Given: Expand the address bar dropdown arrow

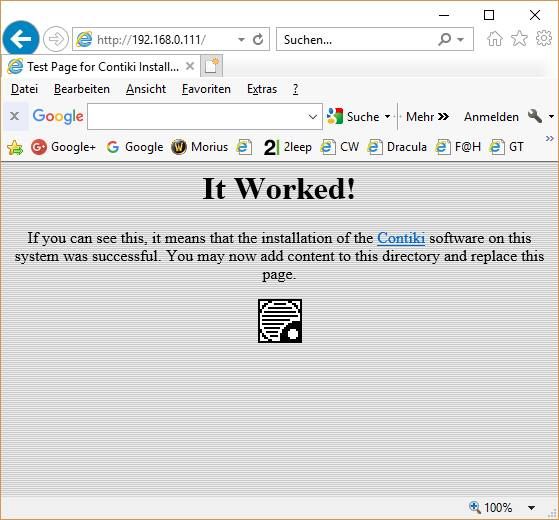Looking at the screenshot, I should [241, 39].
